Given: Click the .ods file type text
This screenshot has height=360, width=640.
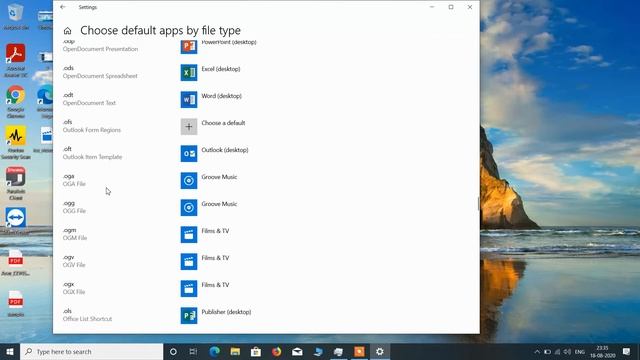Looking at the screenshot, I should 68,68.
